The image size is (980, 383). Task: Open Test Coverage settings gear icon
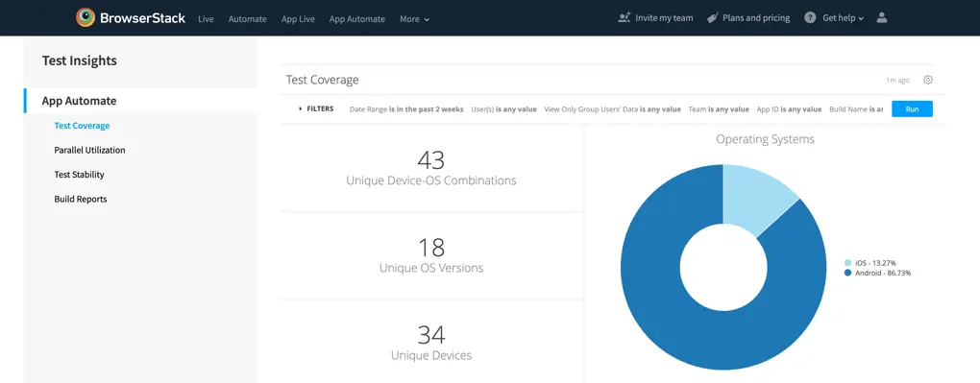928,80
